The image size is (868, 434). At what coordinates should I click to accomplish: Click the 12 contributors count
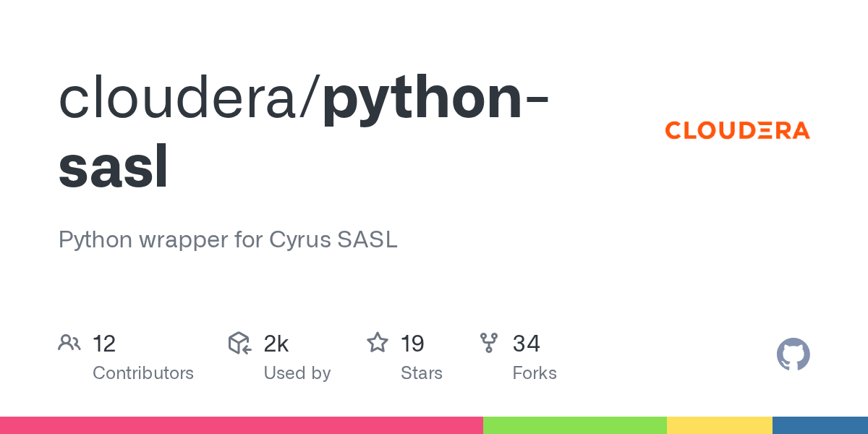pos(104,344)
